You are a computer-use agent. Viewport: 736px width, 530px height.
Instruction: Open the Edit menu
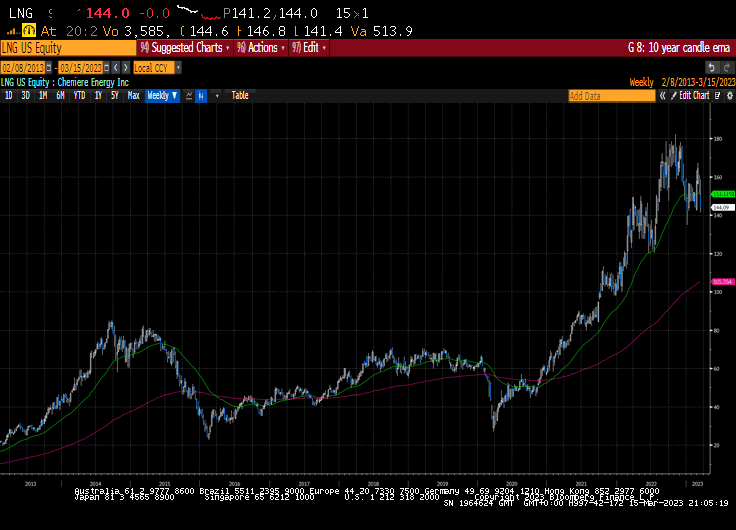pos(309,48)
